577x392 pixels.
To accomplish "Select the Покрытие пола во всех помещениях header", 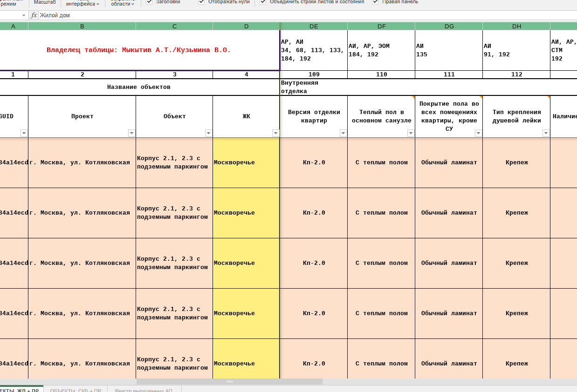I will pos(449,116).
